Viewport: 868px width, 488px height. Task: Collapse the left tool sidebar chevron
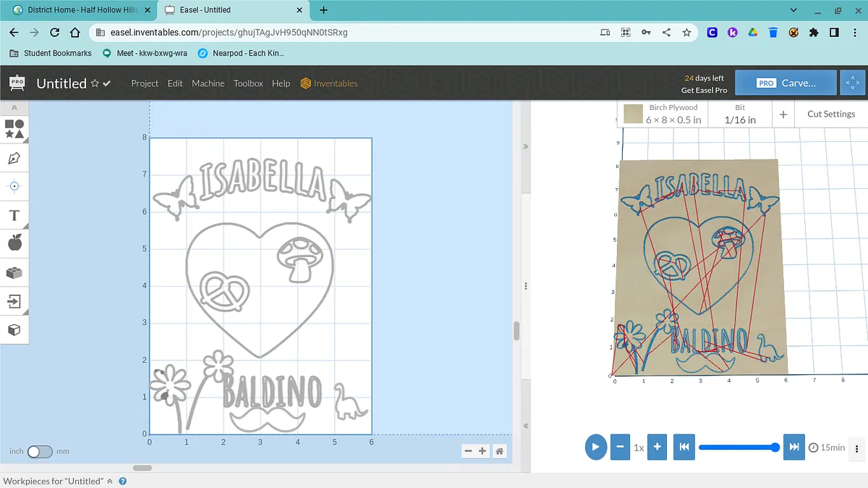[x=14, y=107]
